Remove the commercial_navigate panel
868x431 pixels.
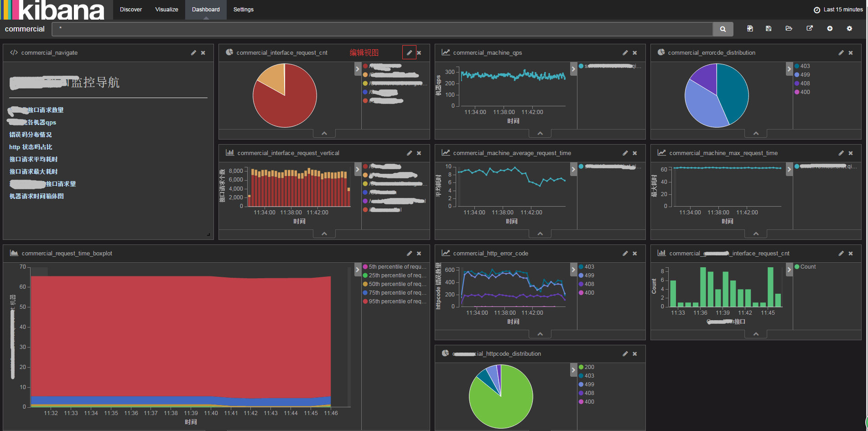point(203,53)
